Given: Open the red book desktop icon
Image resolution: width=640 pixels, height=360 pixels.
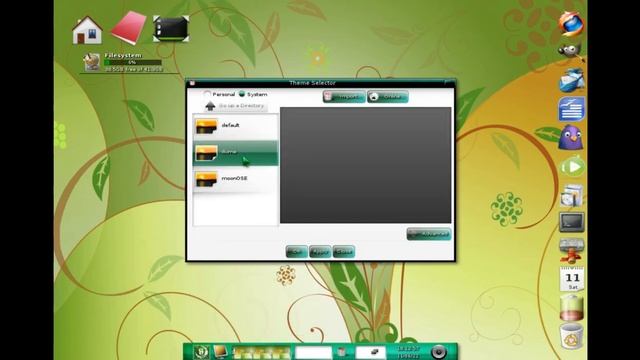Looking at the screenshot, I should tap(128, 28).
